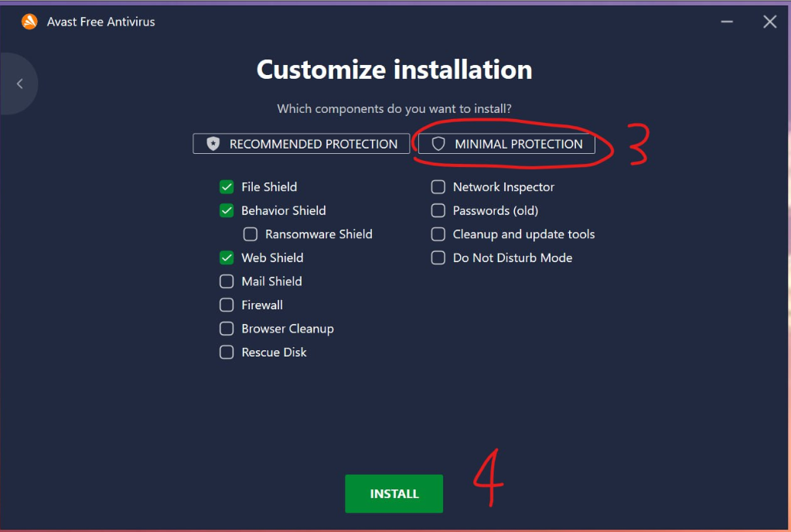The image size is (791, 532).
Task: Enable the Mail Shield checkbox
Action: pos(227,281)
